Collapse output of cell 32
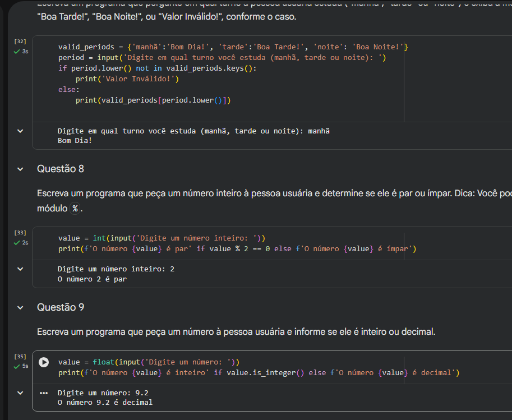This screenshot has width=512, height=420. point(20,131)
